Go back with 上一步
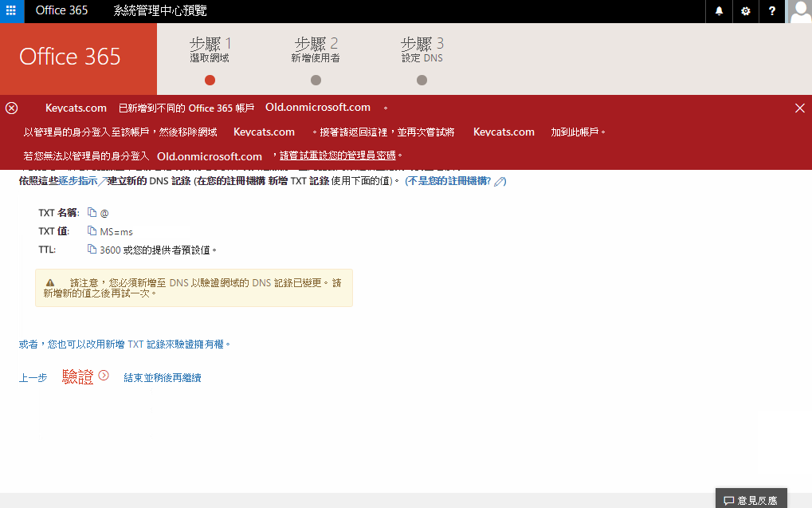 [33, 378]
